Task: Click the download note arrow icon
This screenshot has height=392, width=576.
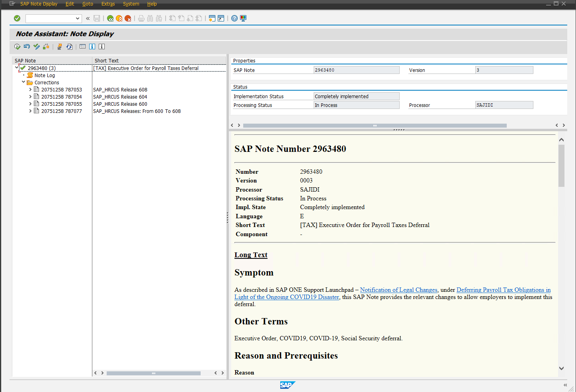Action: pos(60,47)
